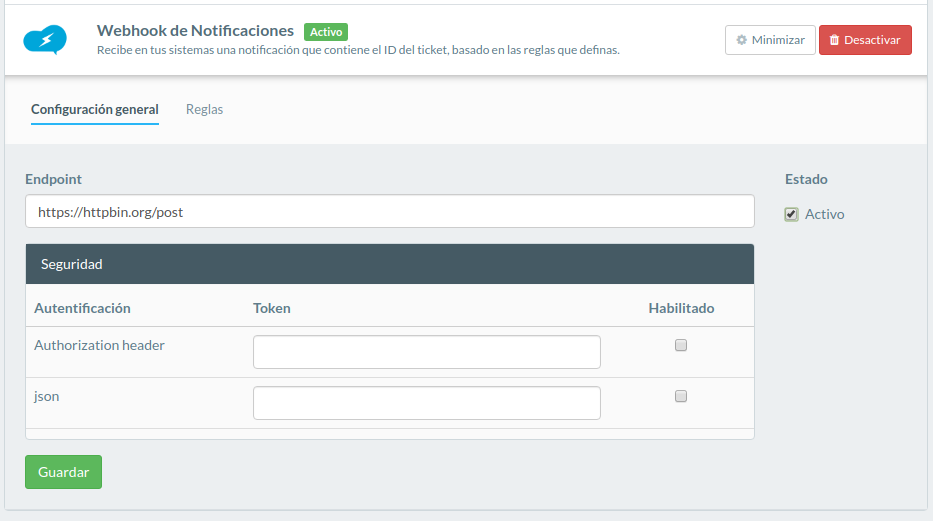Screen dimensions: 933x521
Task: Minimize the webhook panel with Minimizar
Action: pos(770,40)
